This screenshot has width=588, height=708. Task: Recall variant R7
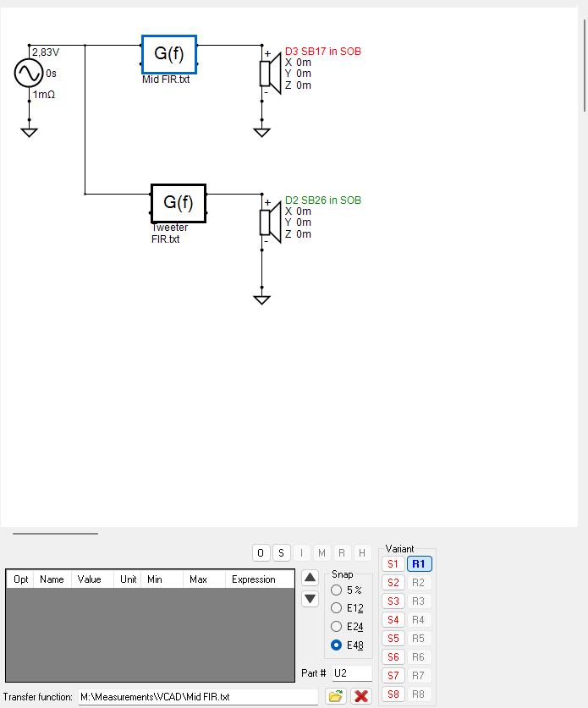coord(419,676)
